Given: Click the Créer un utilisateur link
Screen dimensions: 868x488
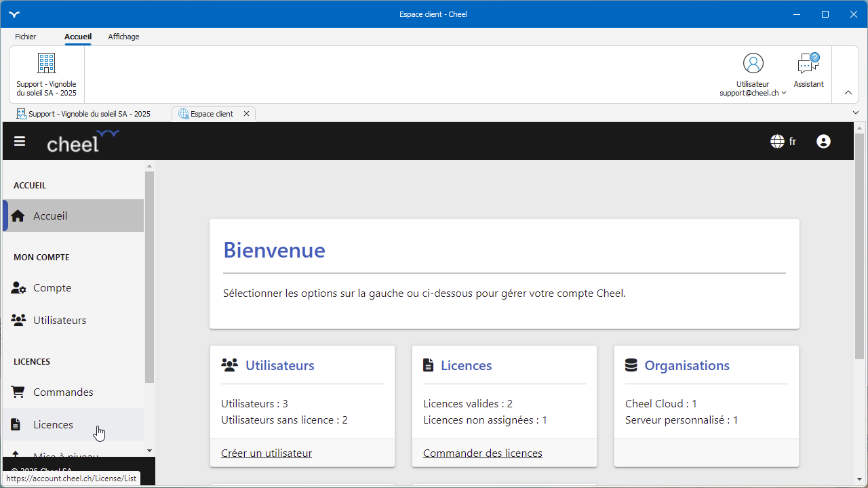Looking at the screenshot, I should [x=267, y=453].
